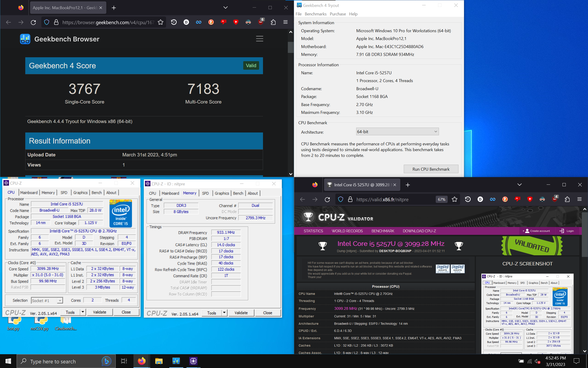The height and width of the screenshot is (368, 588).
Task: Click uBlock Origin icon showing 6 blocked
Action: coord(261,22)
